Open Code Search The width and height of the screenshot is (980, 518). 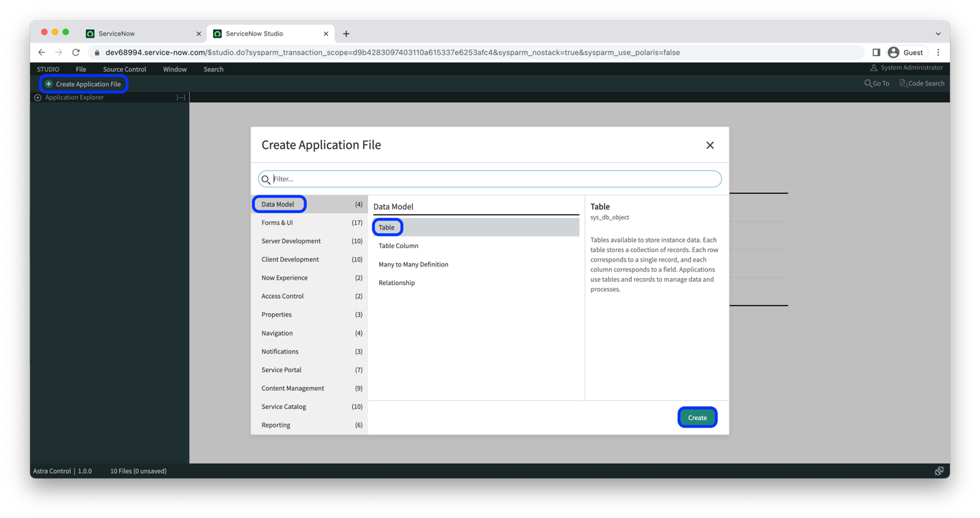point(922,84)
